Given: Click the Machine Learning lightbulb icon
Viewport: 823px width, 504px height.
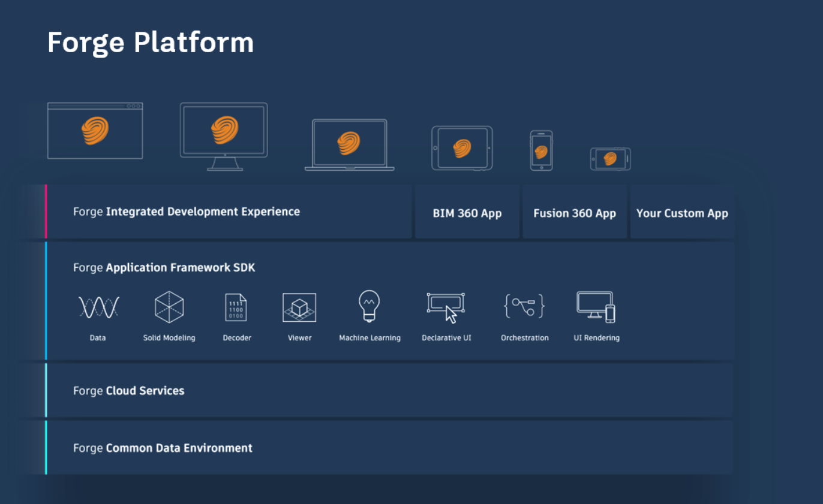Looking at the screenshot, I should pyautogui.click(x=369, y=307).
